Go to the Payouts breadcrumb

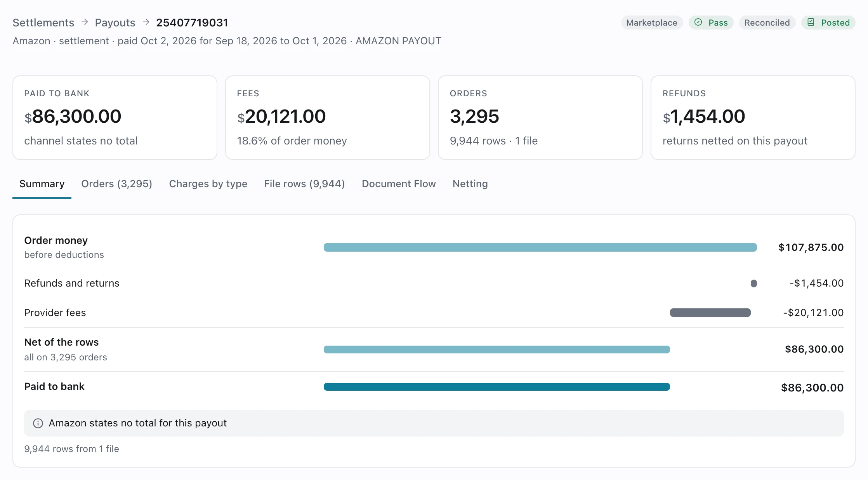pyautogui.click(x=115, y=23)
